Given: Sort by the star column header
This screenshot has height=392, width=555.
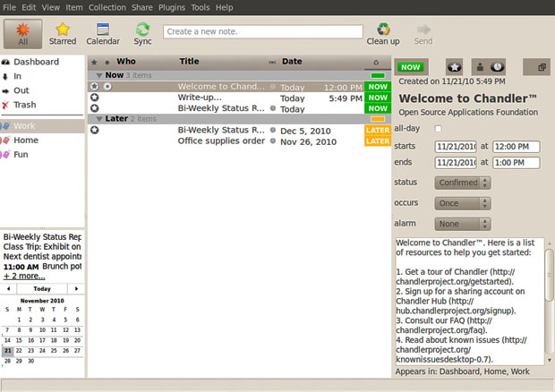Looking at the screenshot, I should click(94, 63).
